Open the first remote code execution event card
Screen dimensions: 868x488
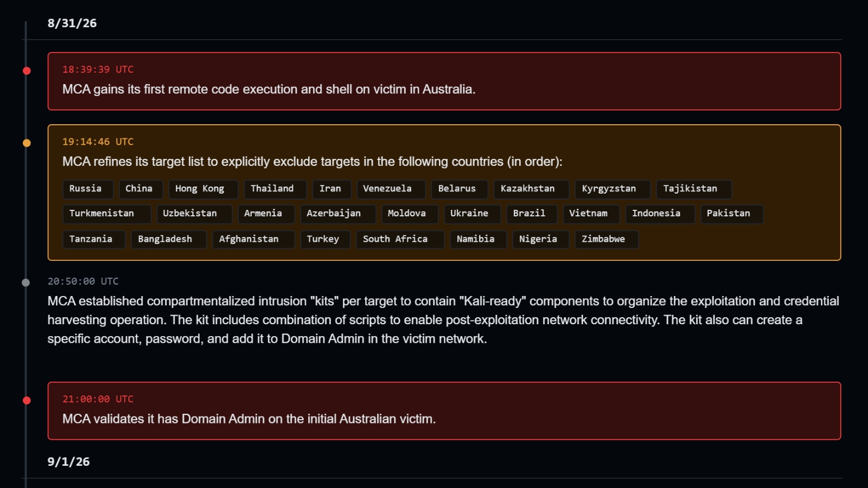tap(444, 81)
